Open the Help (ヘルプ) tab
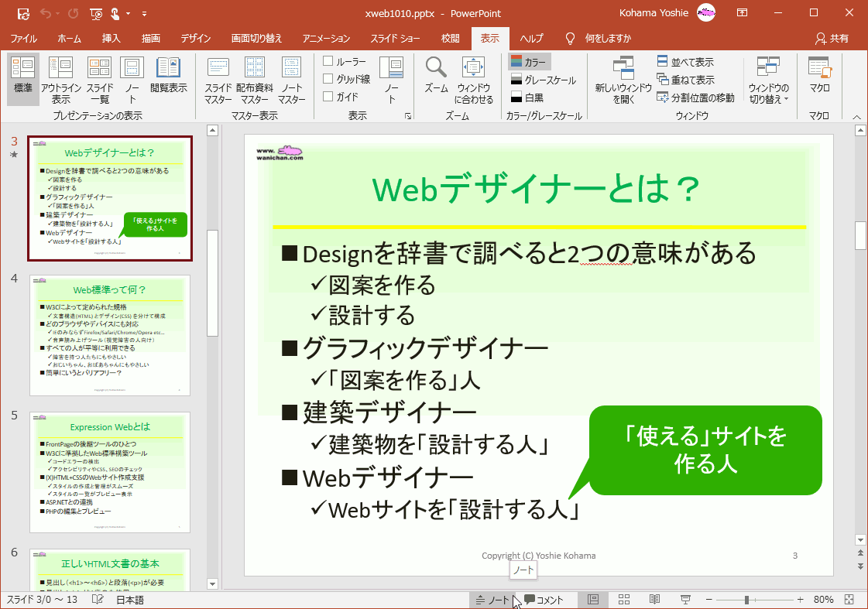Viewport: 868px width, 609px height. (531, 38)
